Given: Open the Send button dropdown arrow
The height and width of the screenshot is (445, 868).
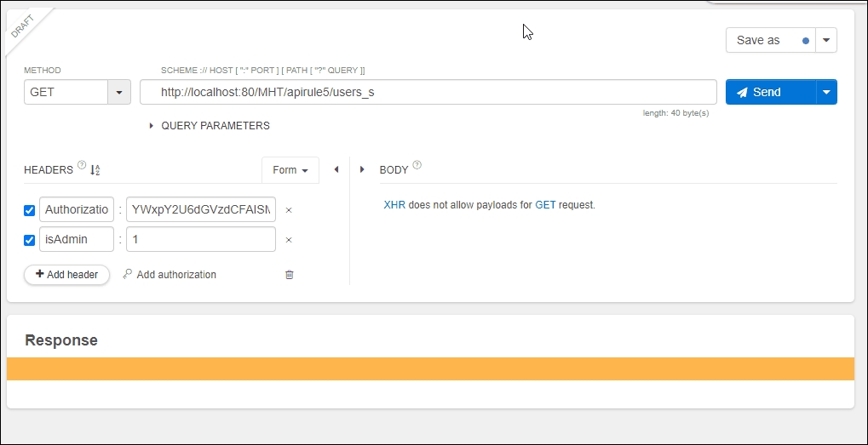Looking at the screenshot, I should 826,92.
